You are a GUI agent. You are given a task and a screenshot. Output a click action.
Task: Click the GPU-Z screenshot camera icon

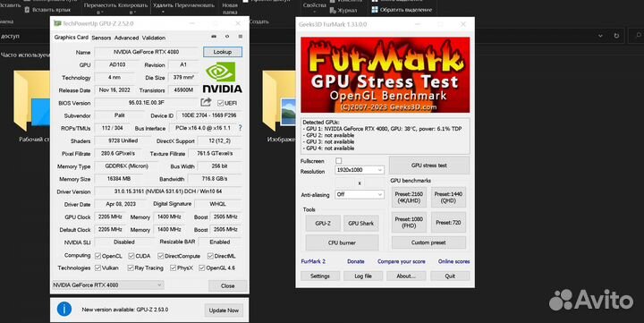click(214, 37)
